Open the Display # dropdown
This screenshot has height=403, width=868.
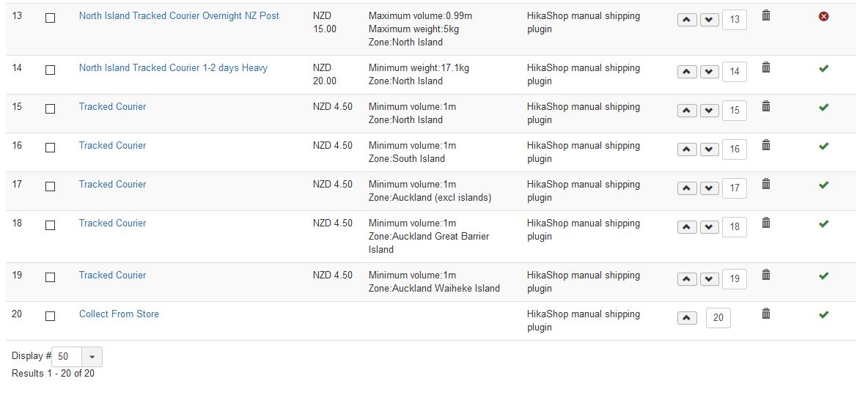92,357
